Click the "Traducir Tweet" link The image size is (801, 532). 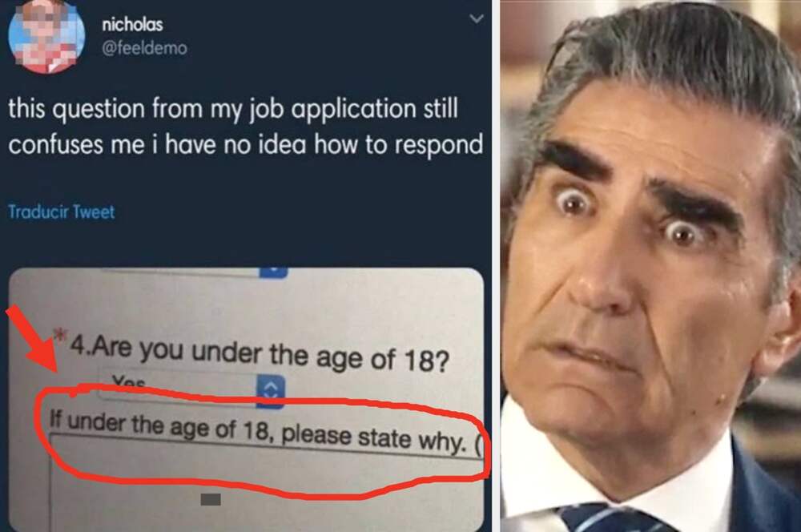click(x=62, y=212)
